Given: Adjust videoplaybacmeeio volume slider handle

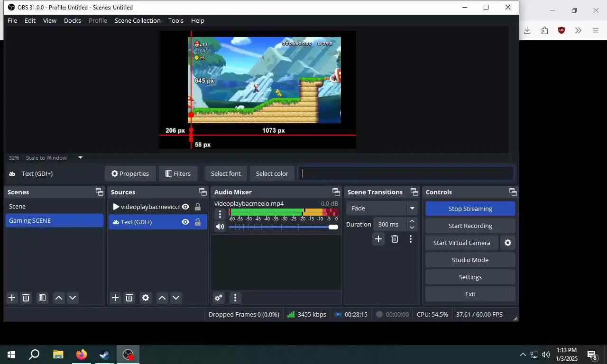Looking at the screenshot, I should pos(333,227).
